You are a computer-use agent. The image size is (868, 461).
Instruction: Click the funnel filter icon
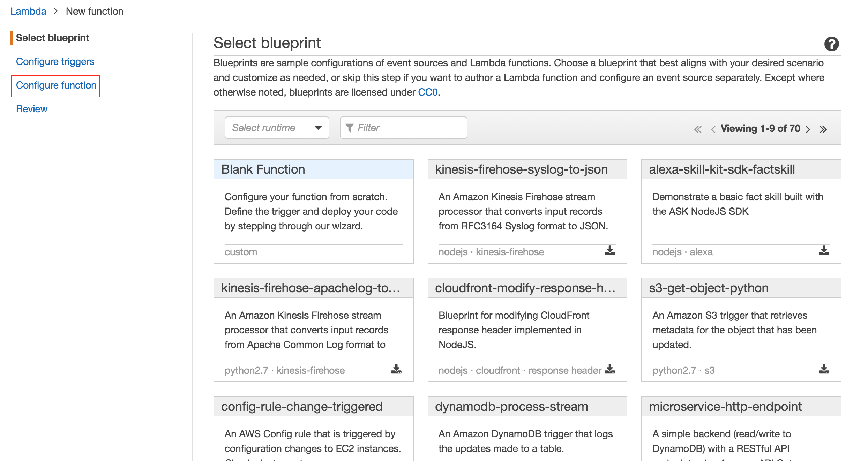[x=350, y=128]
